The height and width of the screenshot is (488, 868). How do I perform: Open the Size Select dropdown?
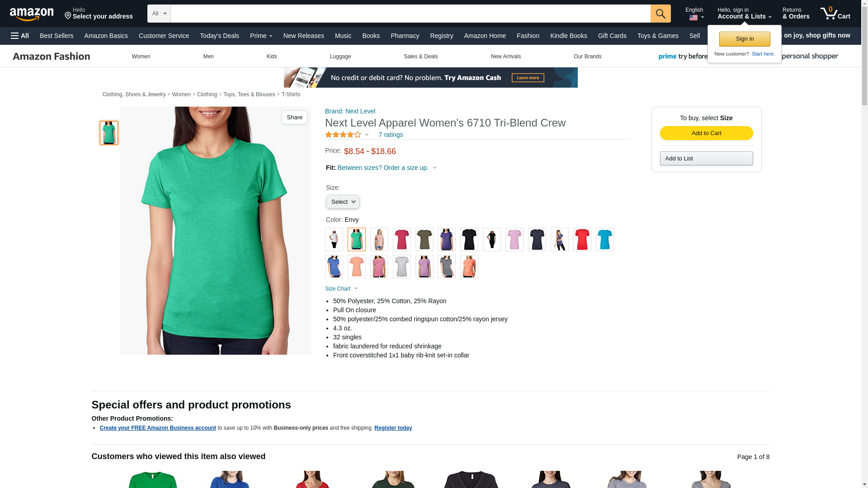(343, 202)
